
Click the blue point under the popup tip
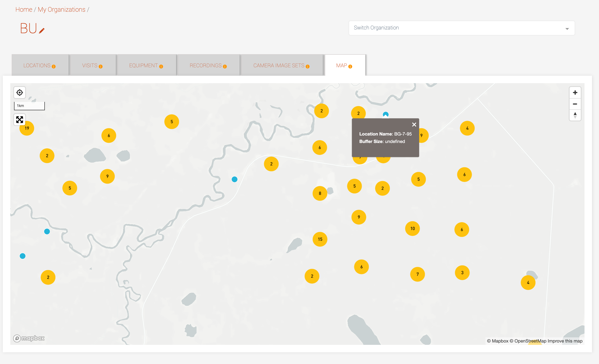click(385, 114)
